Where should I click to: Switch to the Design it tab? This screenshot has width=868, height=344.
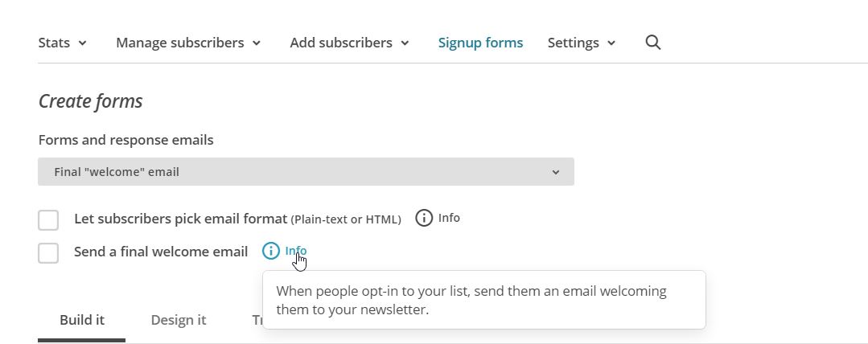[179, 320]
